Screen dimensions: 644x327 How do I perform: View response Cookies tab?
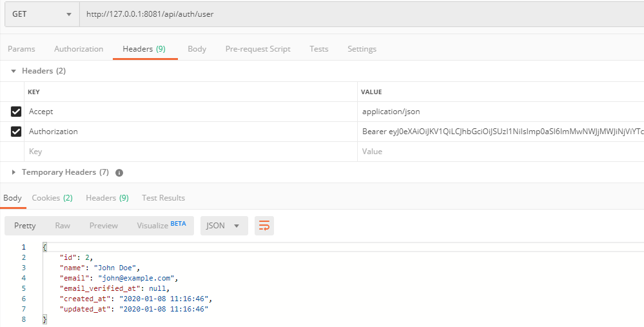[52, 198]
